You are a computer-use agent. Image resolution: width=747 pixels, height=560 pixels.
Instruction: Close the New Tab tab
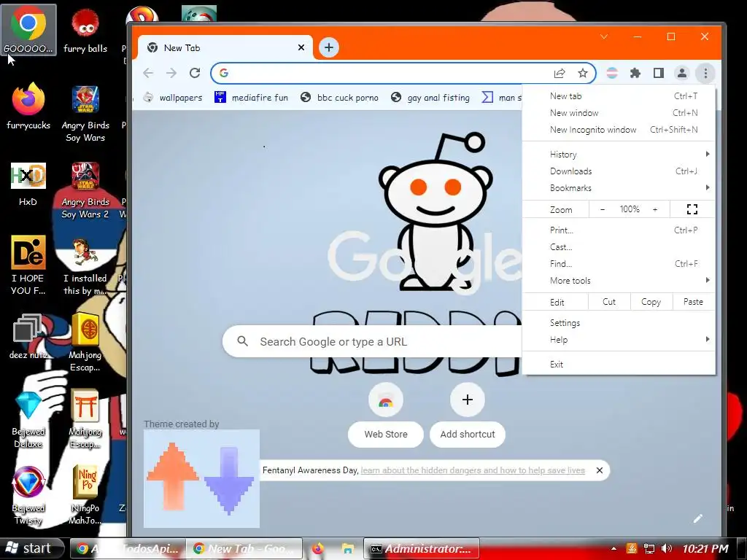point(301,47)
